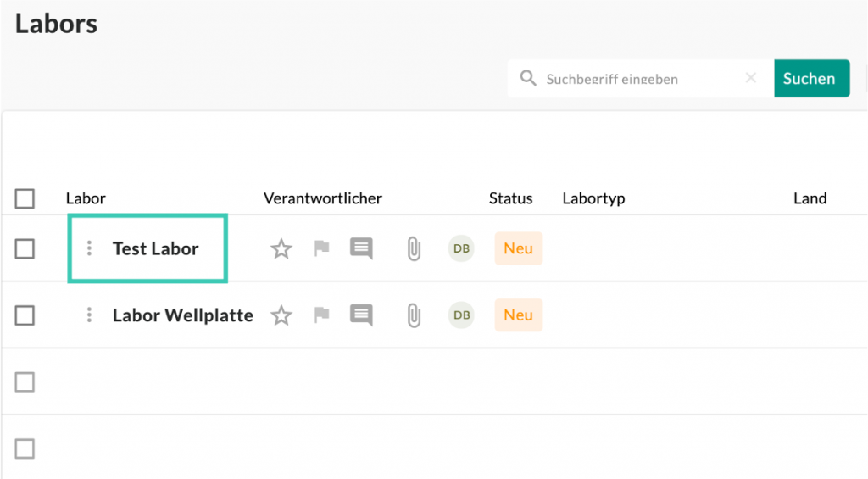
Task: Star the Test Labor row
Action: pos(281,249)
